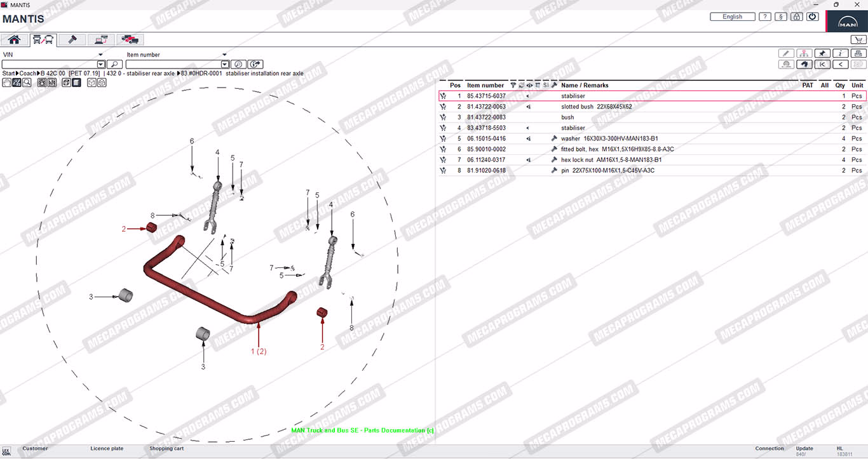Switch to the bolt/standard parts tab
Screen dimensions: 868x459
(72, 39)
